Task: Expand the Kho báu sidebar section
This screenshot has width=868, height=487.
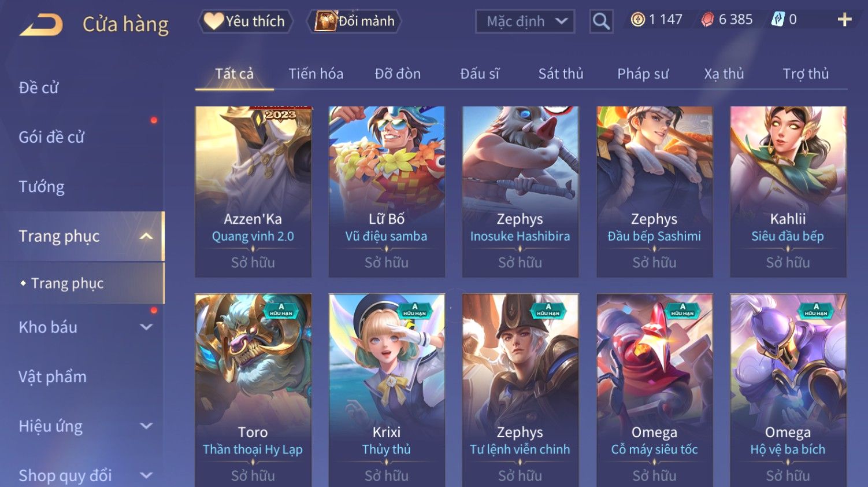Action: coord(146,327)
